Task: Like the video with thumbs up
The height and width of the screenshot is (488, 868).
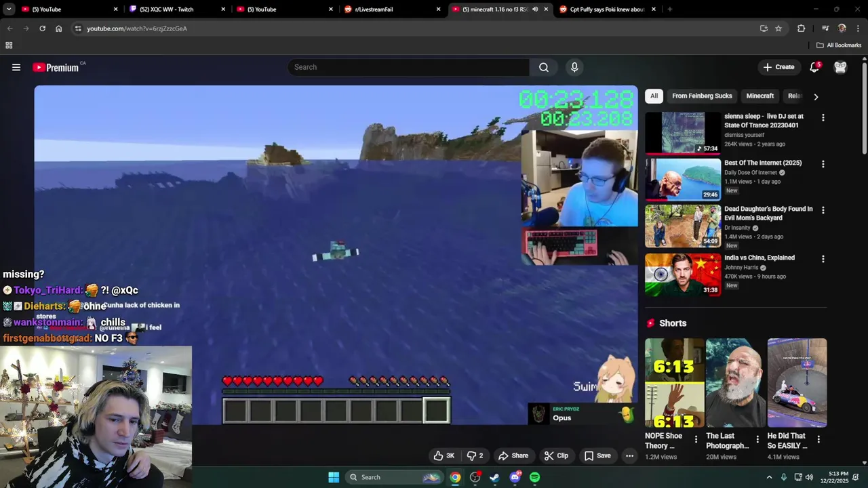Action: pyautogui.click(x=444, y=455)
